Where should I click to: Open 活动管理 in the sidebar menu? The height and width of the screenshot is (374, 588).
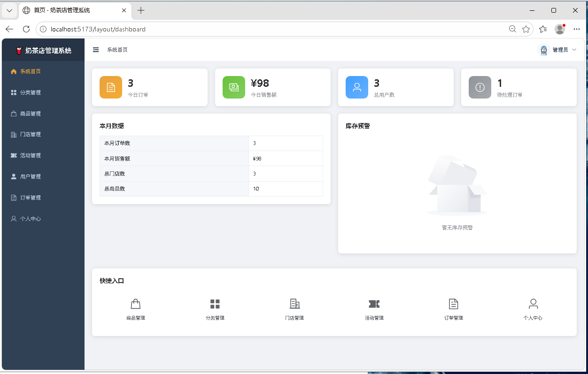43,155
